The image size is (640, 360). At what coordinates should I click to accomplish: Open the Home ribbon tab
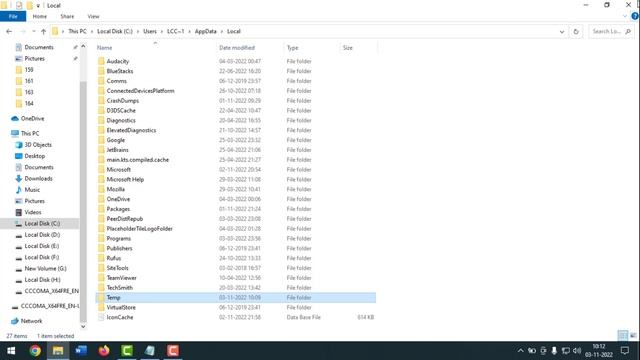point(40,16)
